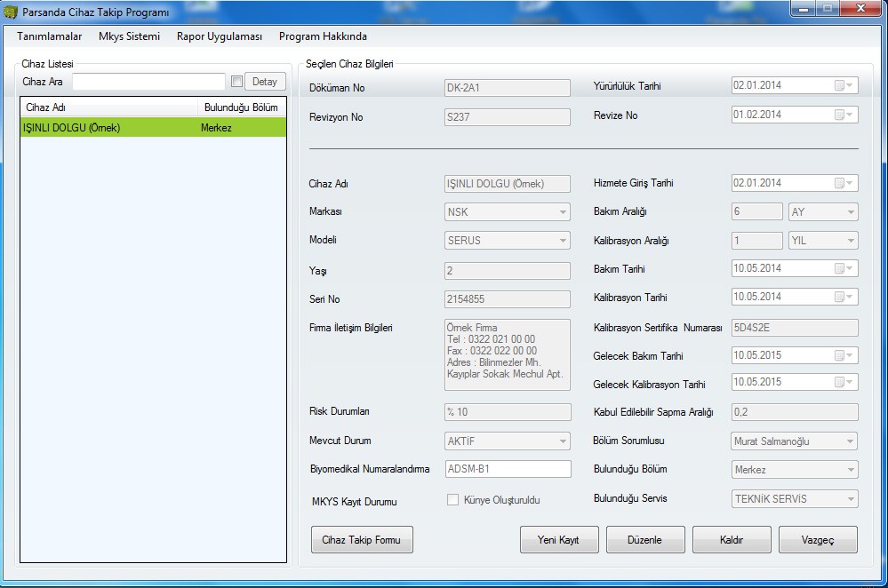Expand the Mevcut Durum AKTİF dropdown
This screenshot has width=888, height=588.
point(563,441)
